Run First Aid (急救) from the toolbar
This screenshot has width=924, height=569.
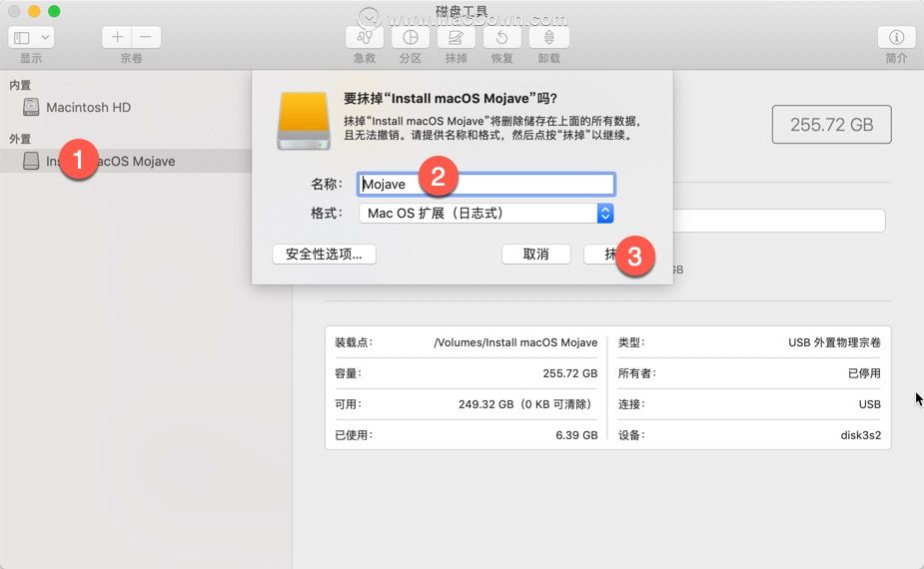pyautogui.click(x=365, y=38)
